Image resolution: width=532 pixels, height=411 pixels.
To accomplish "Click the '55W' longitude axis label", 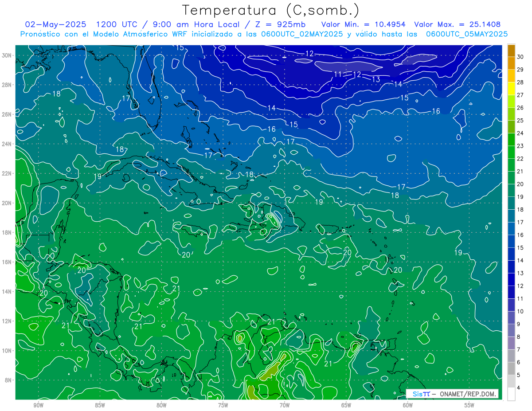I will [469, 405].
